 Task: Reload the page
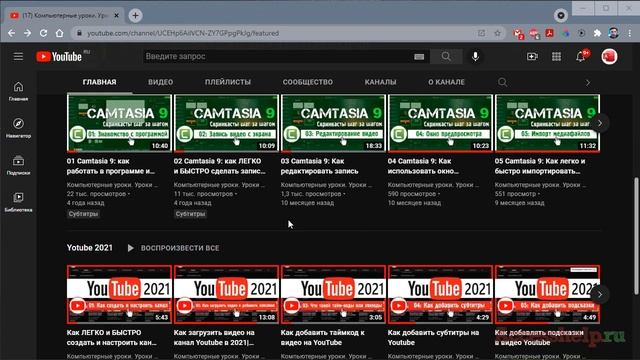pos(43,33)
